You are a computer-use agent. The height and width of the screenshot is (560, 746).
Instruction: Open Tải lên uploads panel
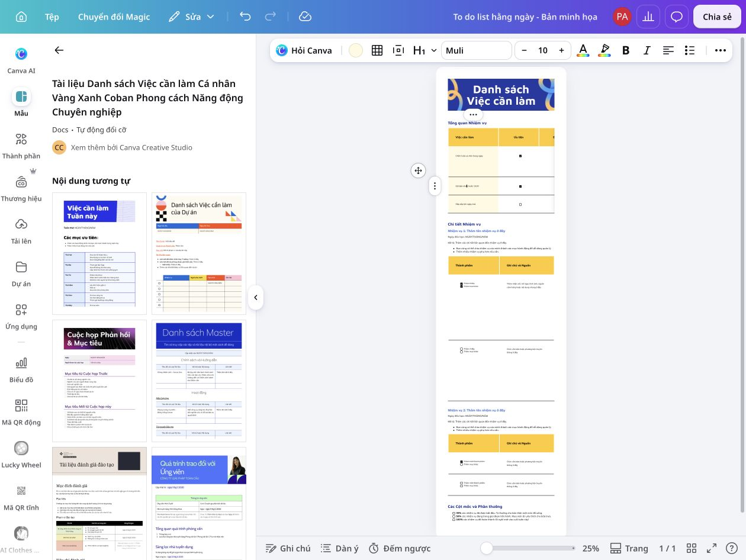tap(21, 231)
